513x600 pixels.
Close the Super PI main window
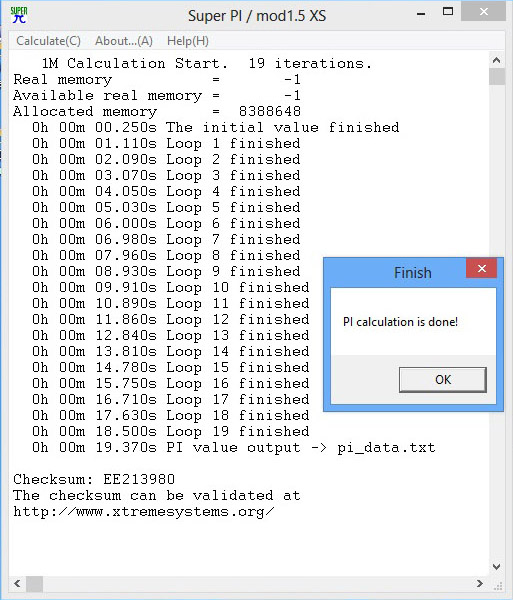tap(484, 11)
